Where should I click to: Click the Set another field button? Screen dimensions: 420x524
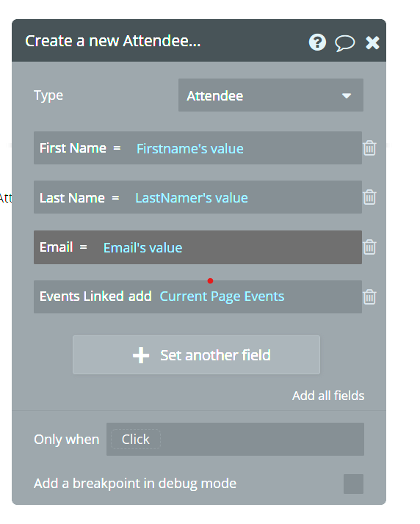(x=196, y=355)
